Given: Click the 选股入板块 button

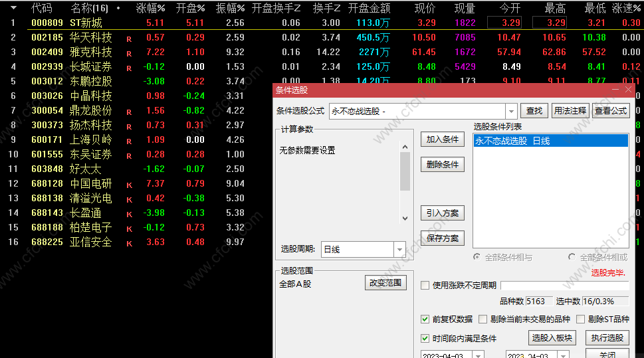Looking at the screenshot, I should coord(552,338).
